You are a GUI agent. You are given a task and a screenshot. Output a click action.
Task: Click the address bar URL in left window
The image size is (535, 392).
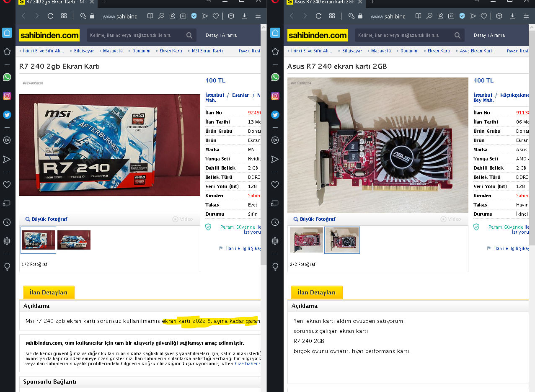click(x=120, y=16)
